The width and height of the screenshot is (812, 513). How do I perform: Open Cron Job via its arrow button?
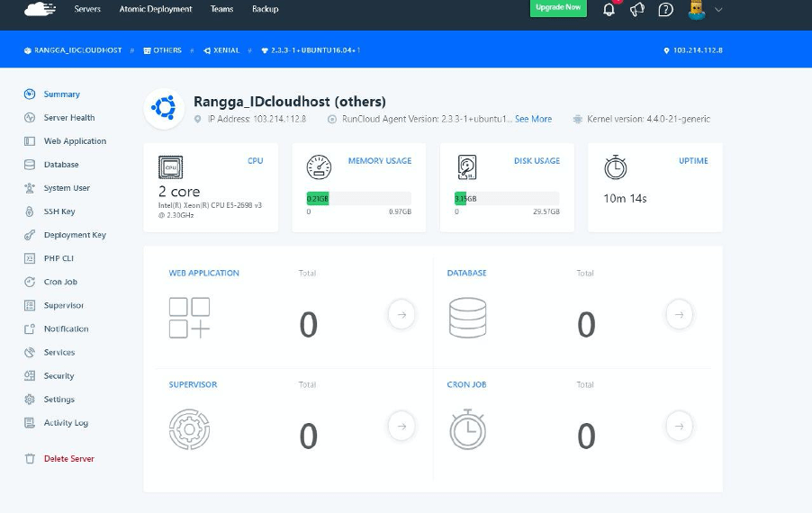coord(680,426)
